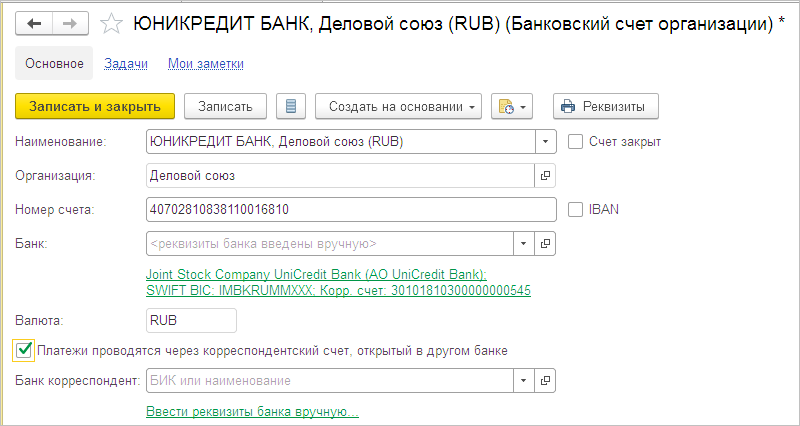Switch to the Задачи tab
The height and width of the screenshot is (426, 800).
pos(126,64)
